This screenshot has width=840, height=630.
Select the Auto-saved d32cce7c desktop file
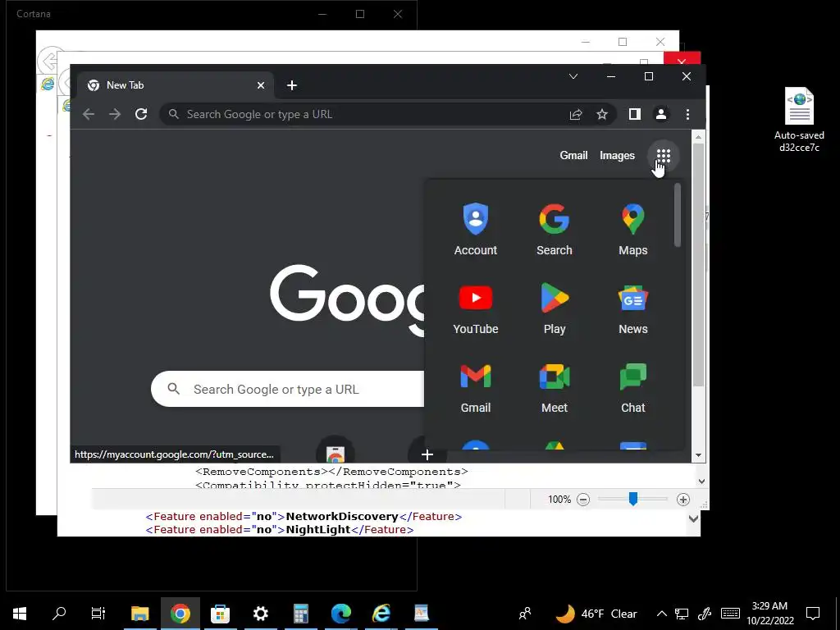[799, 120]
